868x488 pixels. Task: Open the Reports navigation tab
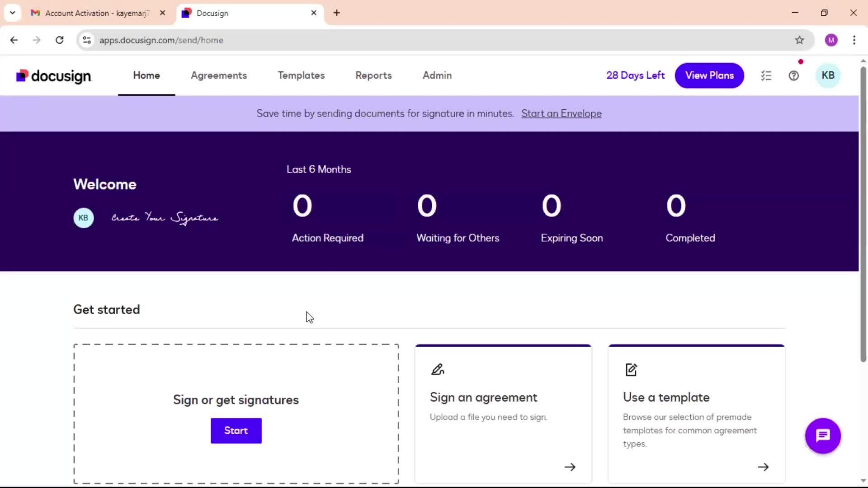click(373, 75)
